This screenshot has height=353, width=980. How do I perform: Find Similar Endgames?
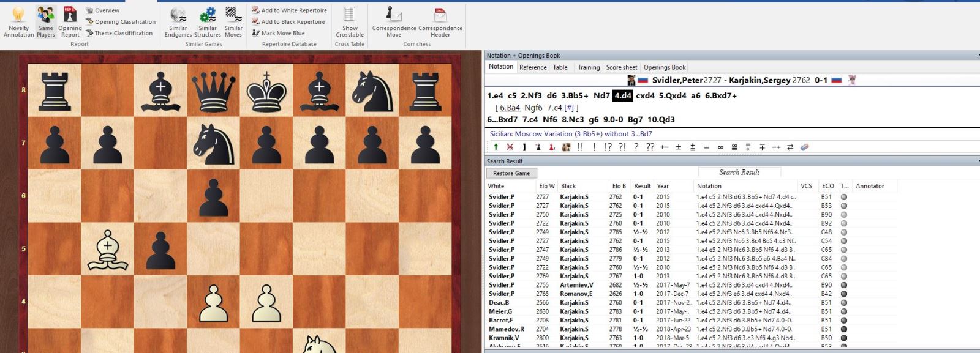[x=178, y=23]
